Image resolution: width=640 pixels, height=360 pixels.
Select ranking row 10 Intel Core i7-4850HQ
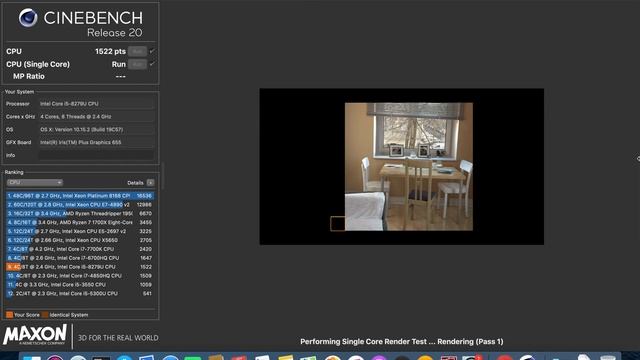point(80,276)
